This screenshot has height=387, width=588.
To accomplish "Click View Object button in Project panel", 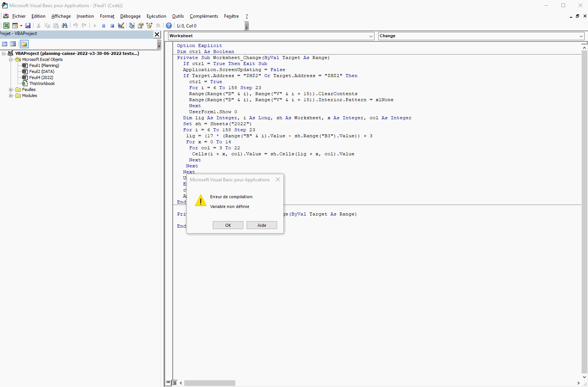I will click(13, 44).
